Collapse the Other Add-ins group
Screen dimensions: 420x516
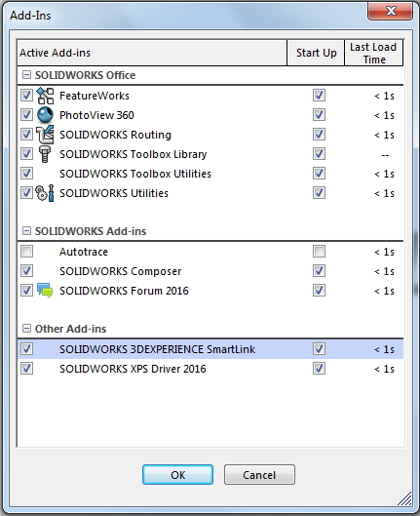[26, 329]
